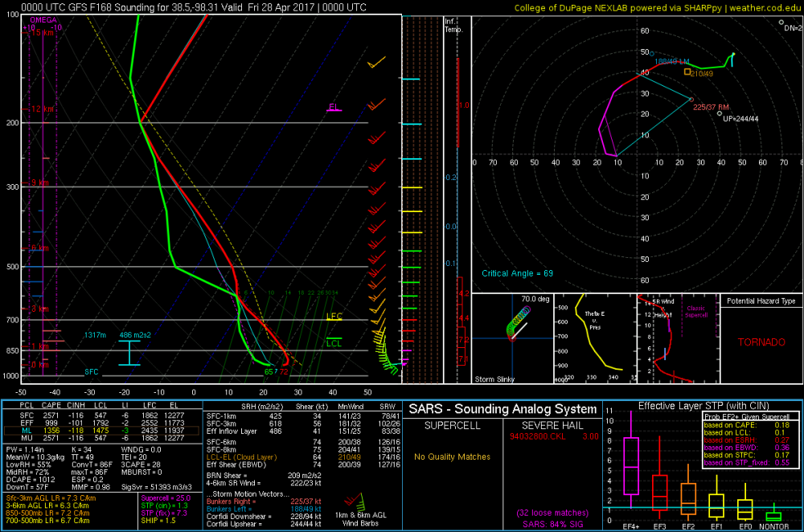
Task: Click the red TORNADO hazard type label
Action: tap(761, 342)
